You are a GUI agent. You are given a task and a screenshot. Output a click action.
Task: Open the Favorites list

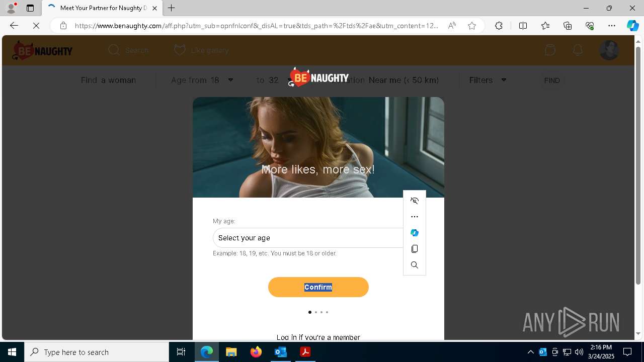point(545,26)
